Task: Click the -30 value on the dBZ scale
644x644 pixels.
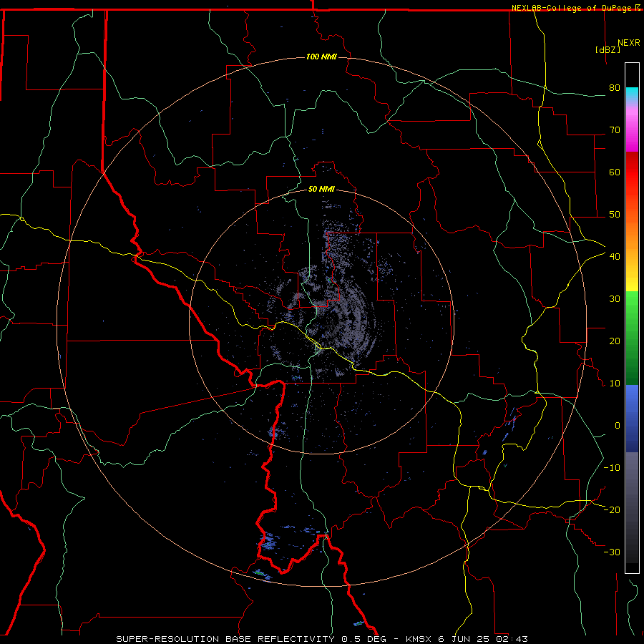Action: tap(612, 552)
